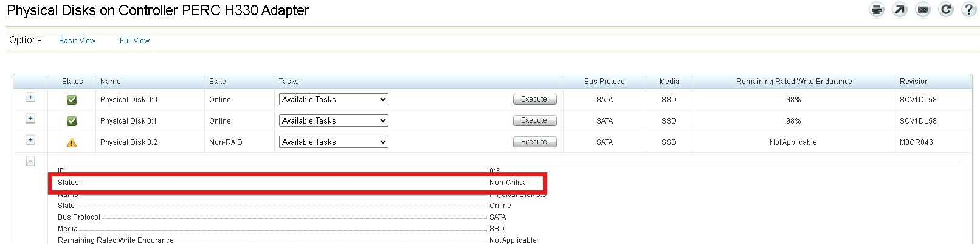Click the yellow warning icon for Disk 0:2

coord(72,142)
